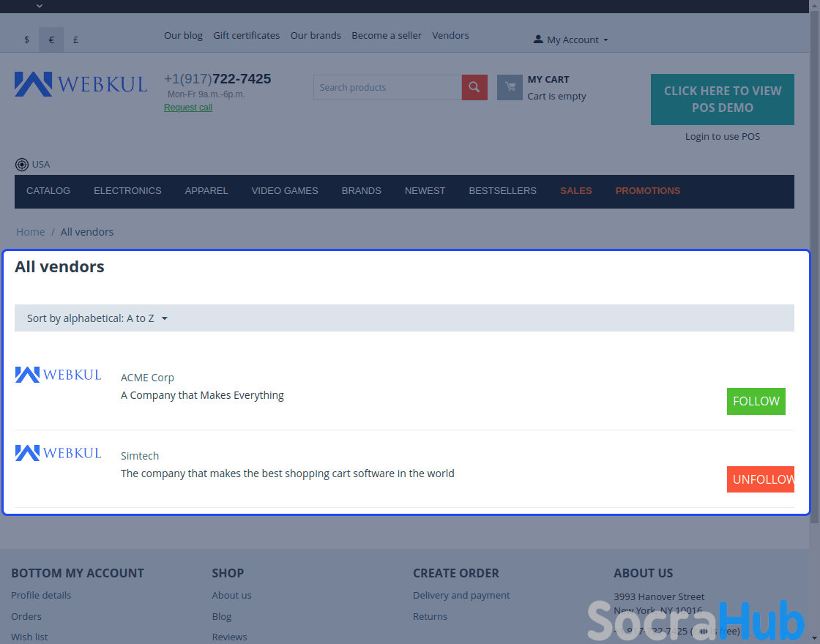Click the Webkul logo in header

tap(81, 84)
